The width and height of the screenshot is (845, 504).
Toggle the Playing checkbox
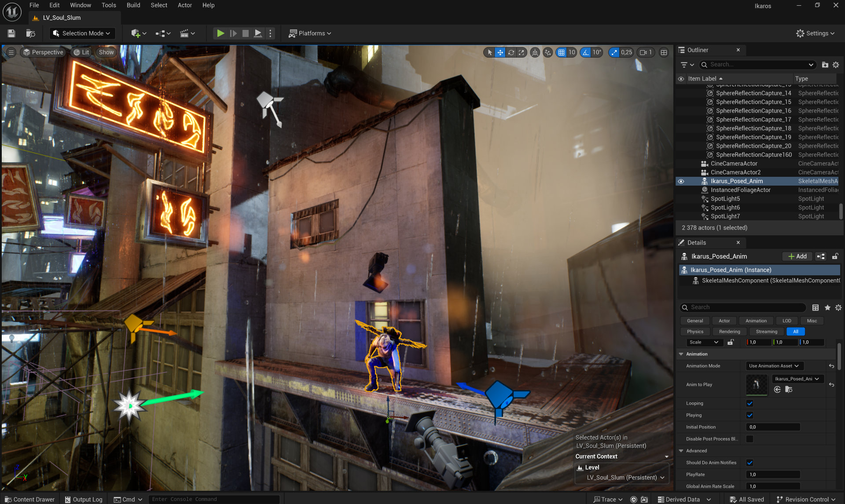click(x=750, y=415)
